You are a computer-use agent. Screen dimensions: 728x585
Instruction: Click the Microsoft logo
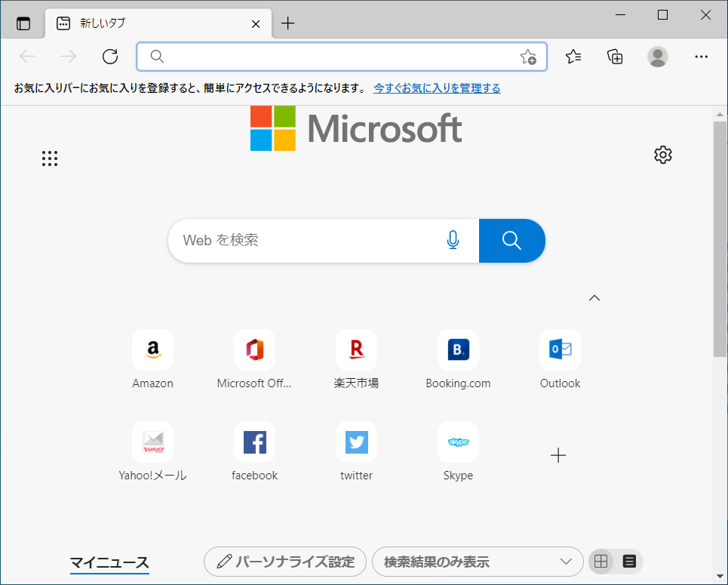point(356,128)
